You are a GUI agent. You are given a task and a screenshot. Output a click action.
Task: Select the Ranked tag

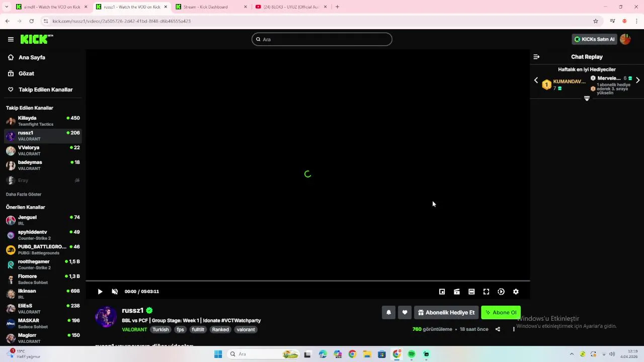[220, 329]
